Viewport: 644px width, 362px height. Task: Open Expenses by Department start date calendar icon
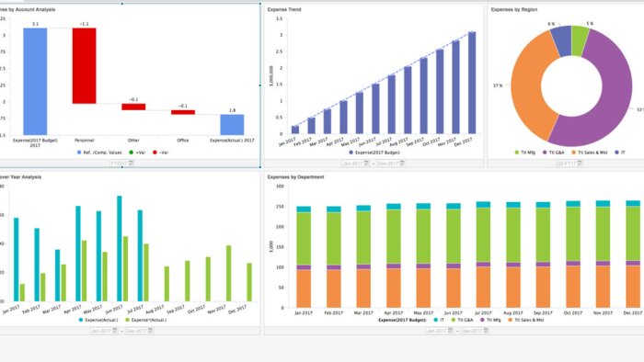click(x=450, y=331)
